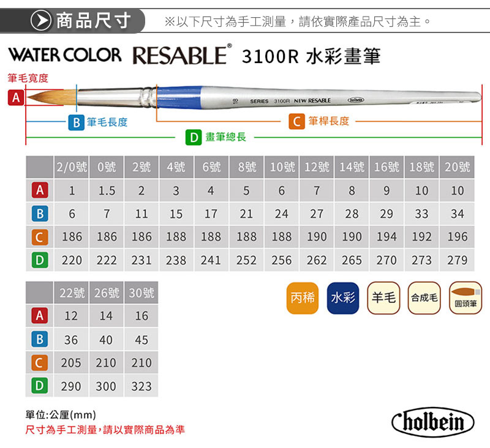490x448 pixels.
Task: Click the 252 cell under 8號
Action: point(246,260)
